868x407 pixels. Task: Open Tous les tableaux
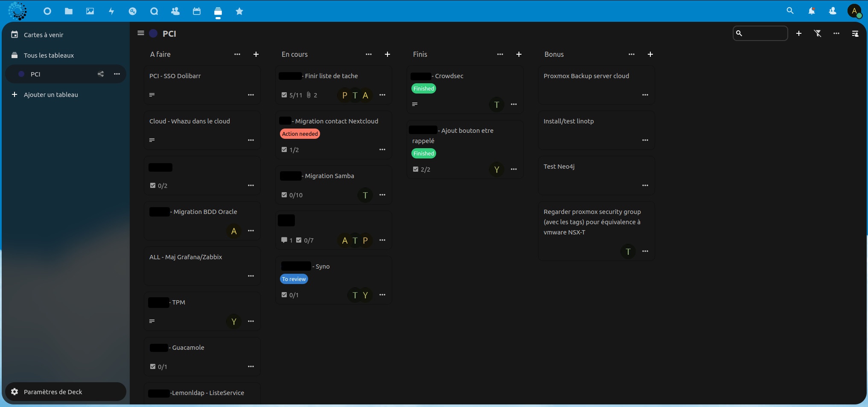(x=66, y=55)
